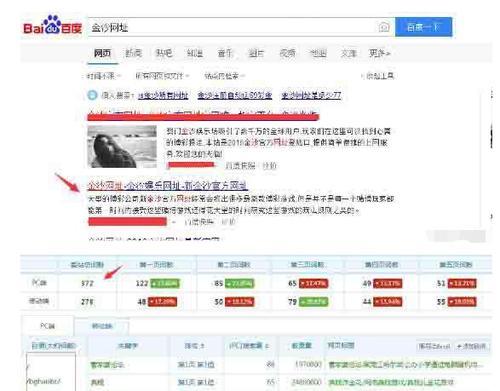Open the 时间不限 time filter dropdown
This screenshot has height=391, width=500.
tap(104, 76)
